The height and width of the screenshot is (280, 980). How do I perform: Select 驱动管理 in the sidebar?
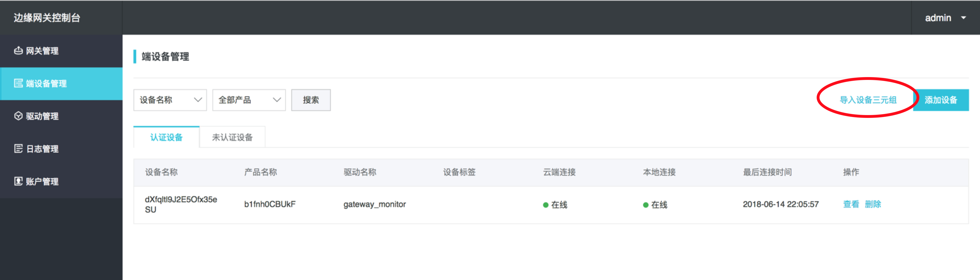61,116
